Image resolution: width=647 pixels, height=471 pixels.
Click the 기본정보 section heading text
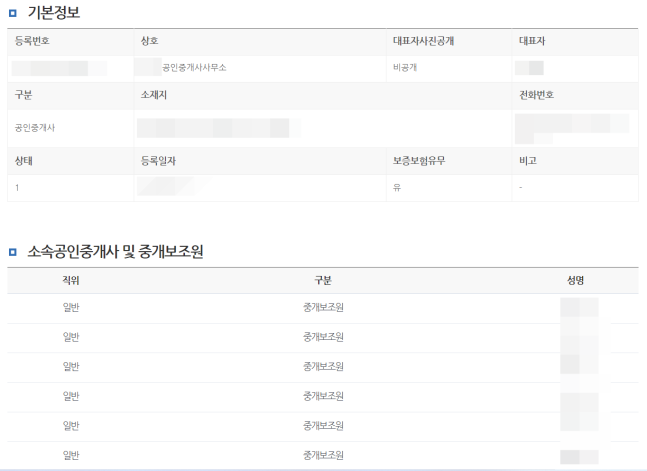tap(54, 13)
